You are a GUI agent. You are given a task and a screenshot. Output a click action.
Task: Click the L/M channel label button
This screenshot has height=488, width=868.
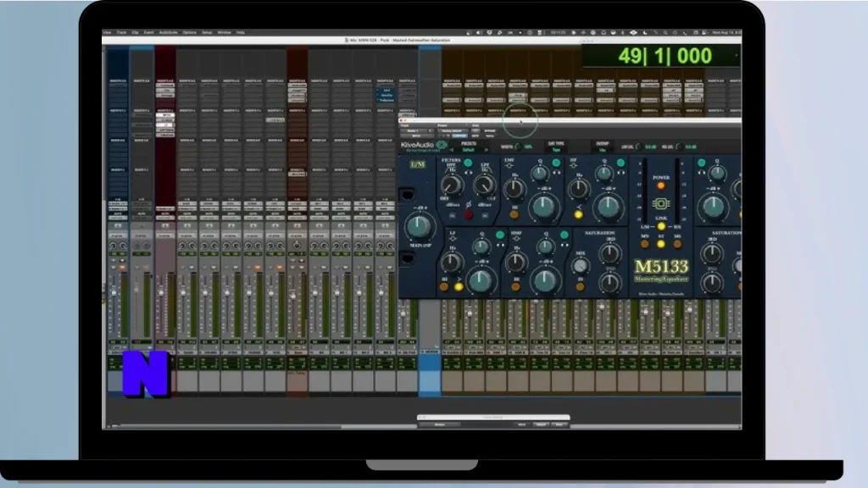tap(418, 164)
